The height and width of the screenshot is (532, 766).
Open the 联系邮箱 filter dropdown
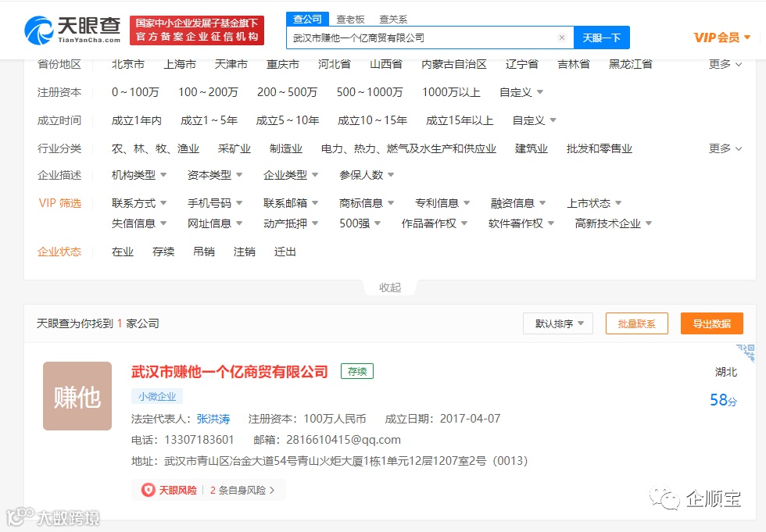point(291,203)
